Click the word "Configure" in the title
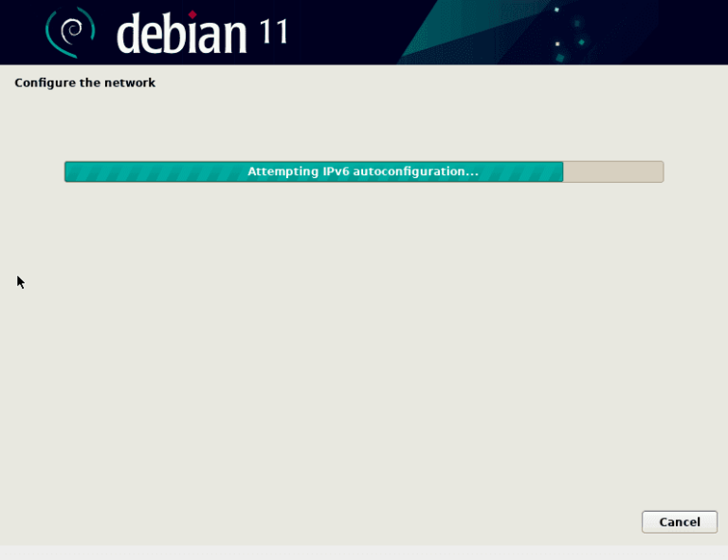Viewport: 728px width, 560px height. click(42, 83)
